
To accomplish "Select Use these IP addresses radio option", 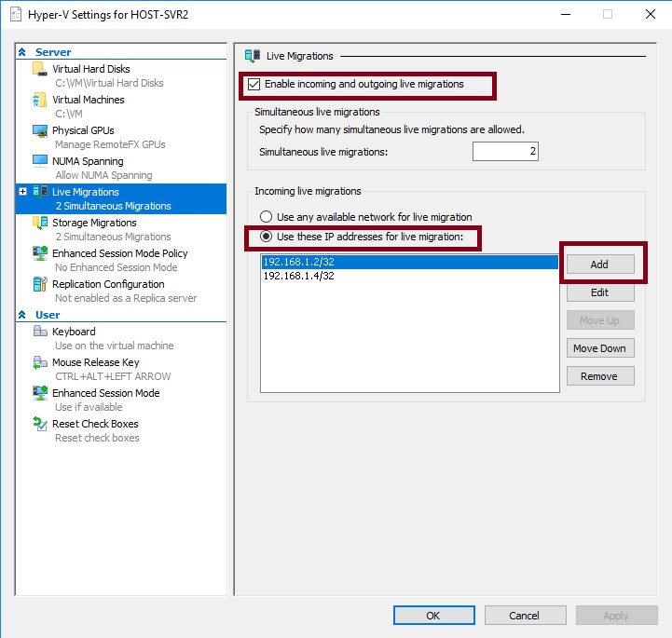I will (x=266, y=237).
